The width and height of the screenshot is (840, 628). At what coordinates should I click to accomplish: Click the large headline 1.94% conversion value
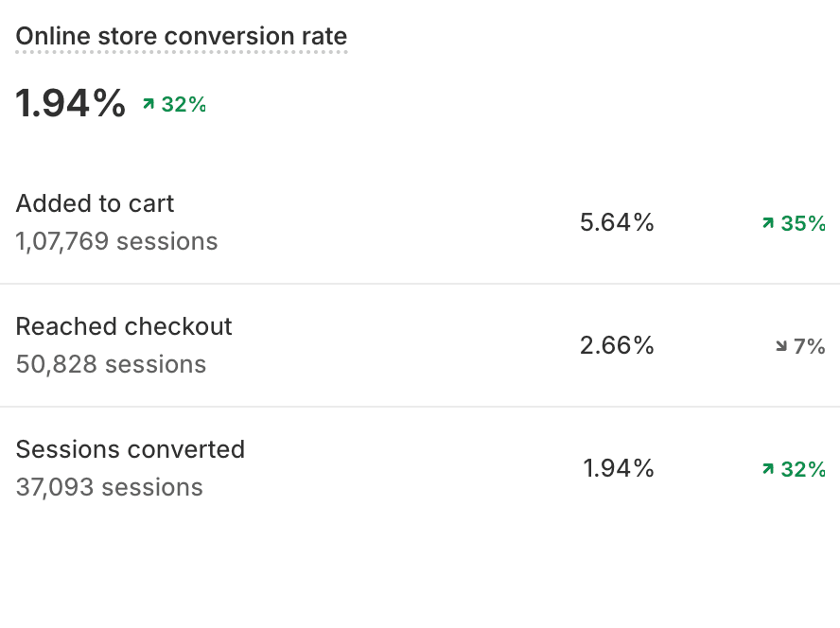coord(71,103)
